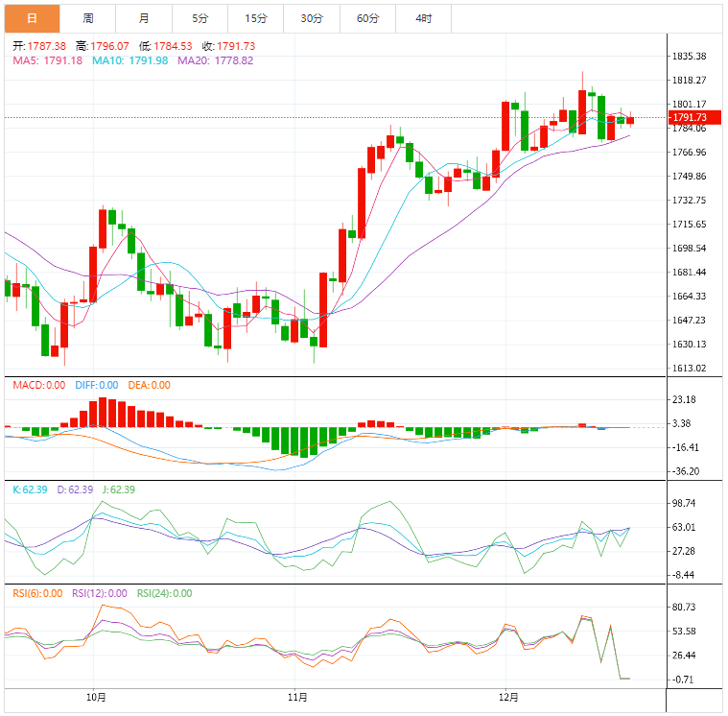Open the 60分 interval tab
728x716 pixels.
click(x=367, y=18)
